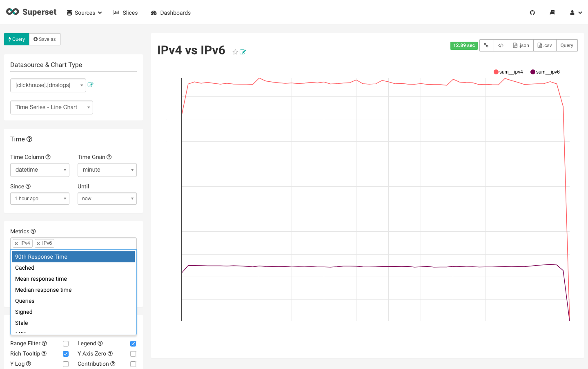Expand the Time Series - Line Chart dropdown
Screen dimensions: 588x369
[x=51, y=107]
